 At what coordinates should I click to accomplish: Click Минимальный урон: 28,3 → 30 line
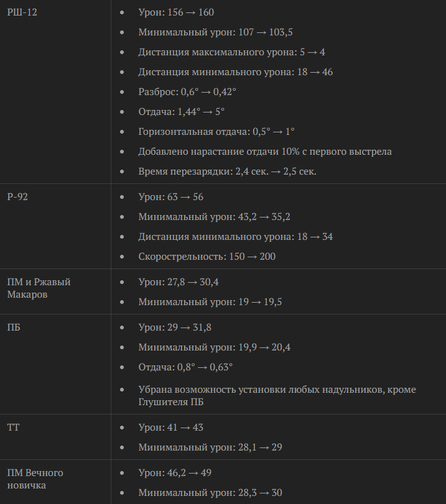(x=210, y=493)
